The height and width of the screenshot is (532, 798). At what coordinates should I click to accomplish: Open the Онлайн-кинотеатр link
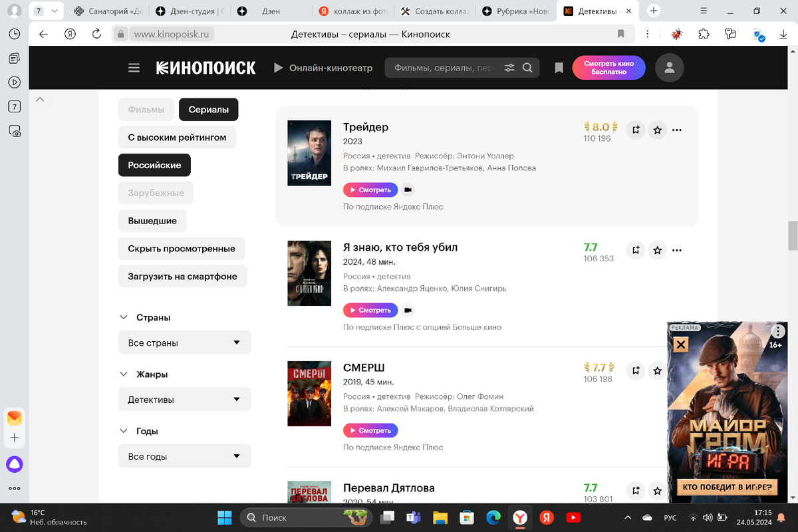pyautogui.click(x=324, y=68)
